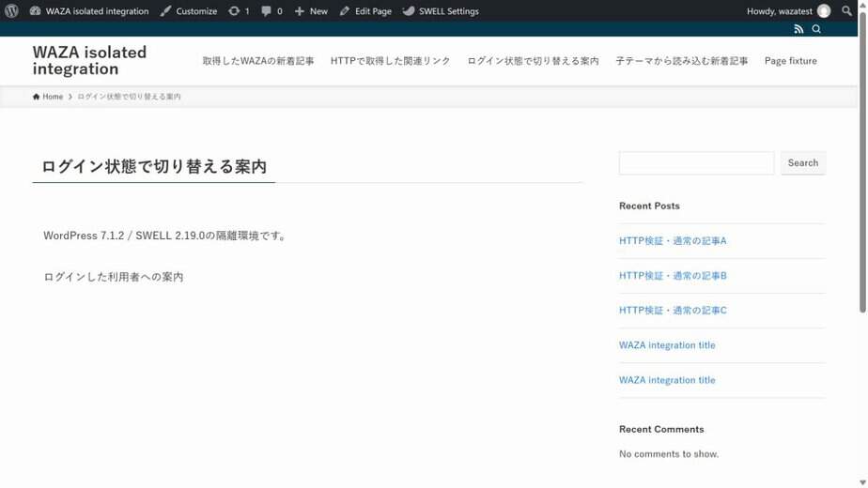Open Howdy, wazatest account menu
The width and height of the screenshot is (868, 488).
pyautogui.click(x=788, y=11)
